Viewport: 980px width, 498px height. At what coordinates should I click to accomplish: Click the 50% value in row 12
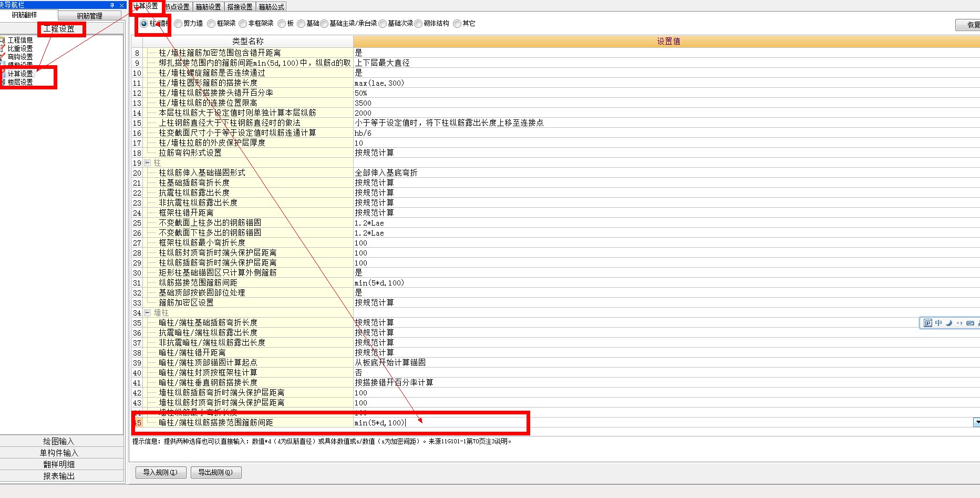tap(361, 93)
